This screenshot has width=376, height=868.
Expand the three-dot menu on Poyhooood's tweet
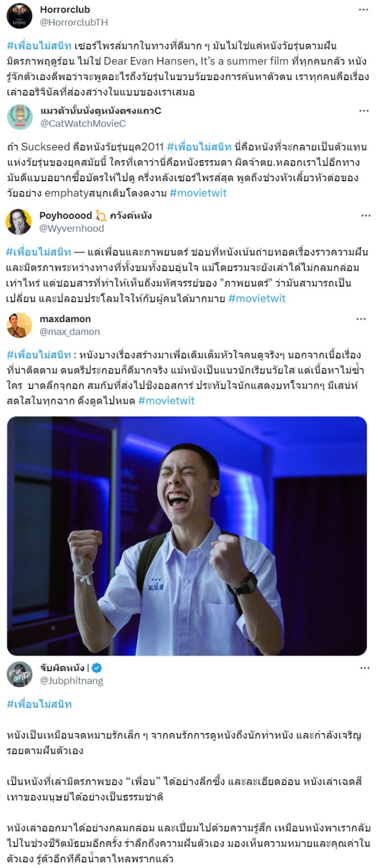[366, 216]
